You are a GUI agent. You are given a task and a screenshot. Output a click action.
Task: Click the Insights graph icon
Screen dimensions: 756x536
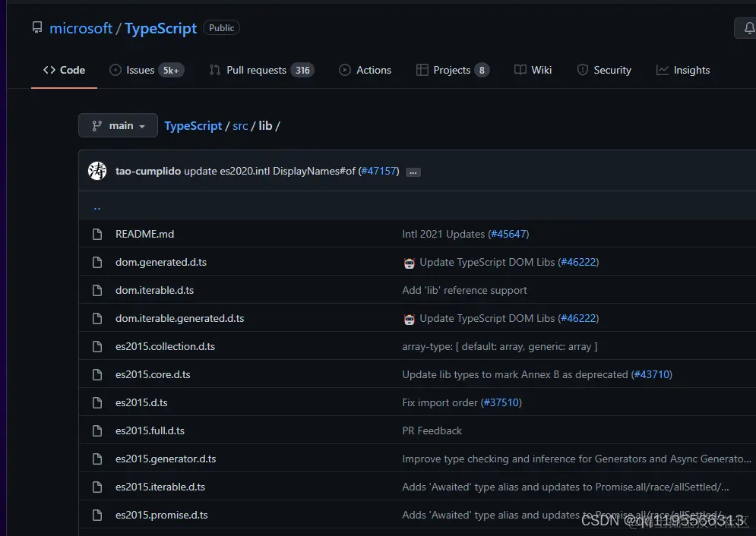click(x=663, y=70)
